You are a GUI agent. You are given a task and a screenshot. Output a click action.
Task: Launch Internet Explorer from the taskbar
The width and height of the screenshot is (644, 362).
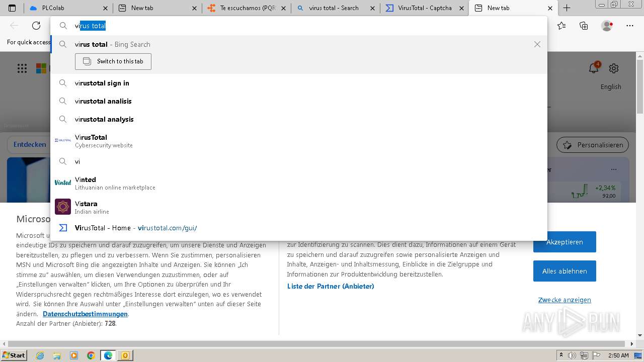tap(40, 355)
